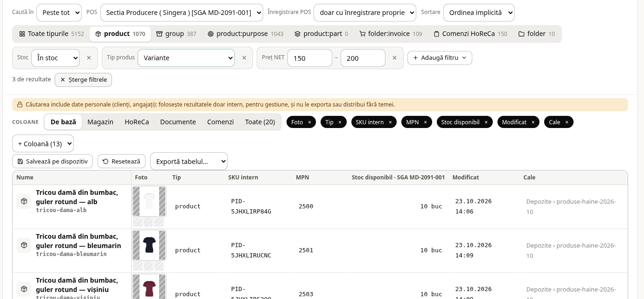This screenshot has height=299, width=644.
Task: Select the Comenzi HoReCa tab
Action: click(470, 34)
